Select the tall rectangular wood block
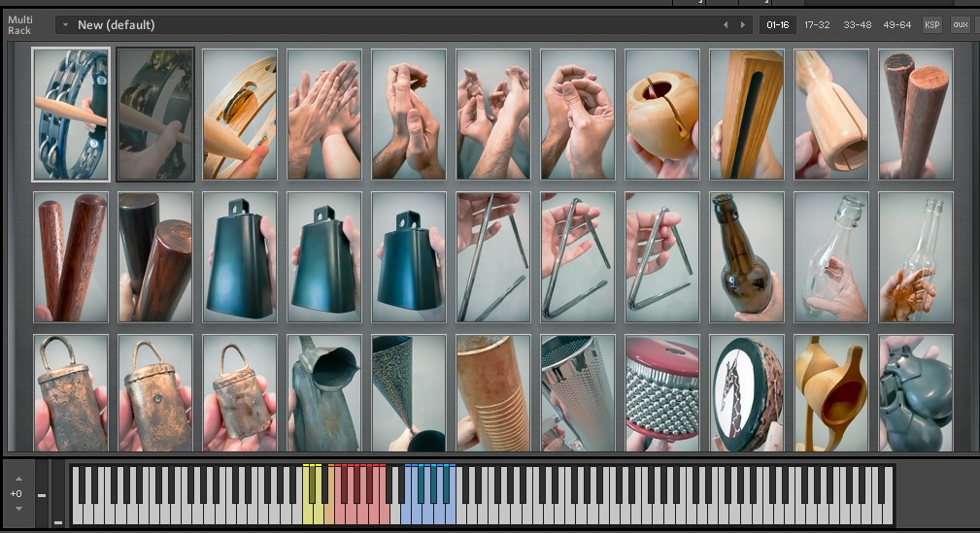Screen dimensions: 980x533 pos(747,115)
